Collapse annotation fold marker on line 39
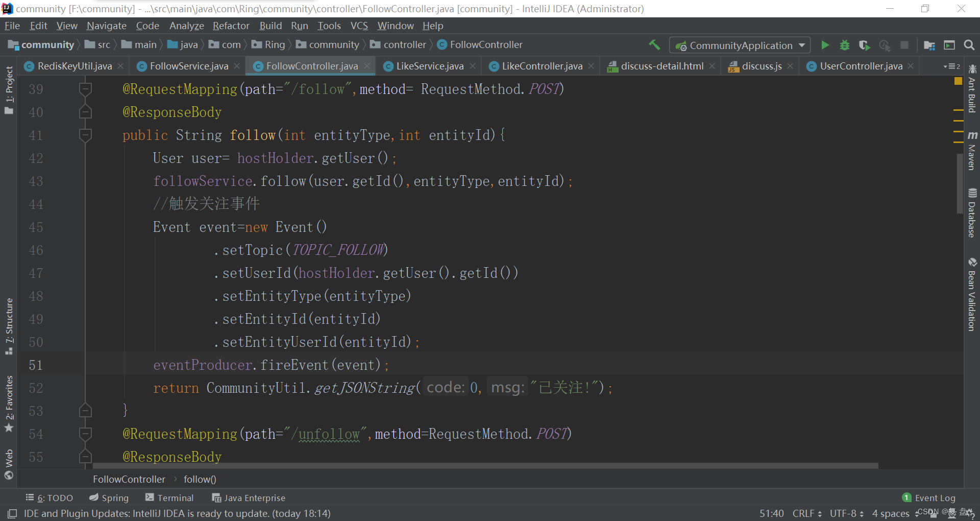This screenshot has width=980, height=521. [85, 89]
